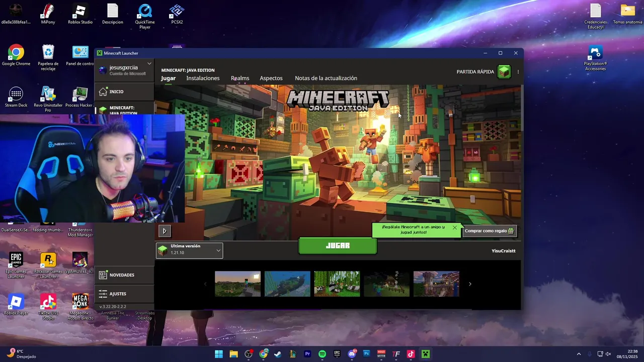Open TikTok LIVE Studio desktop shortcut
Viewport: 644px width, 362px height.
(x=48, y=307)
